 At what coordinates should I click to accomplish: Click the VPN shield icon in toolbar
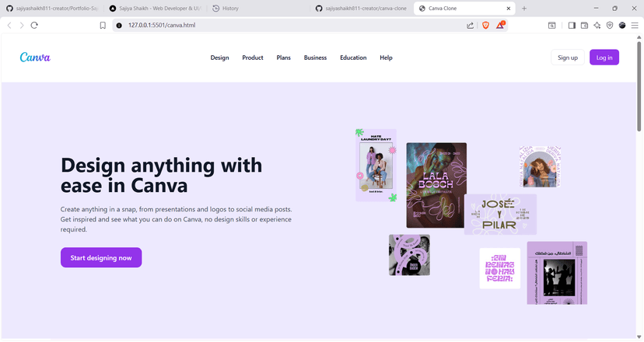click(610, 26)
